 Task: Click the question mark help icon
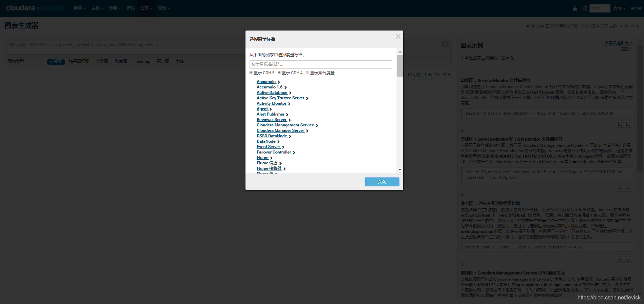tap(445, 44)
